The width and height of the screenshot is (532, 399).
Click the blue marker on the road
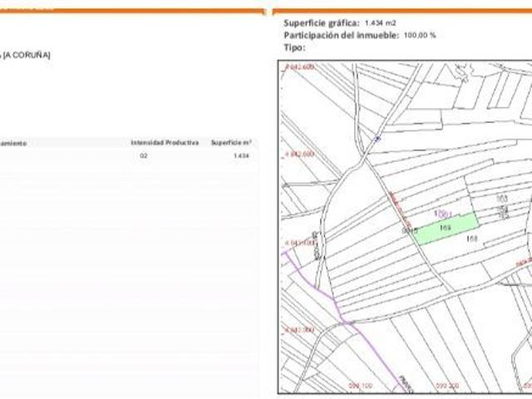pos(377,139)
